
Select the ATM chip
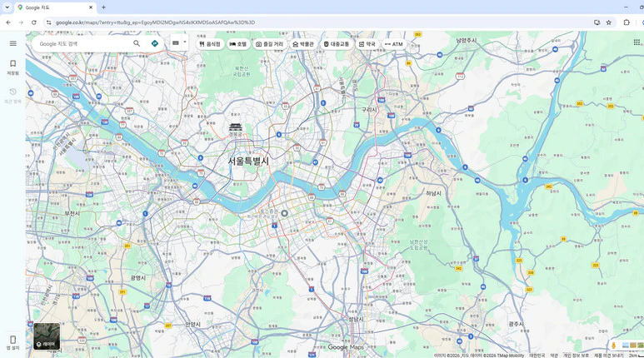tap(393, 44)
